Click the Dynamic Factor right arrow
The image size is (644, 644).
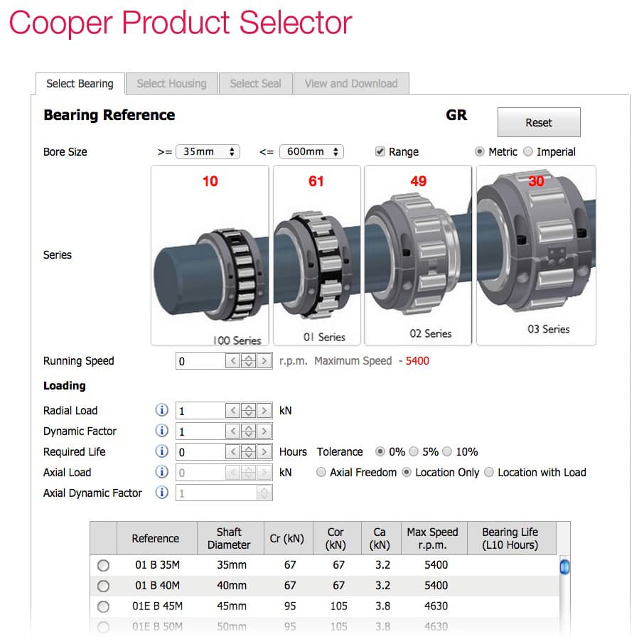coord(264,431)
